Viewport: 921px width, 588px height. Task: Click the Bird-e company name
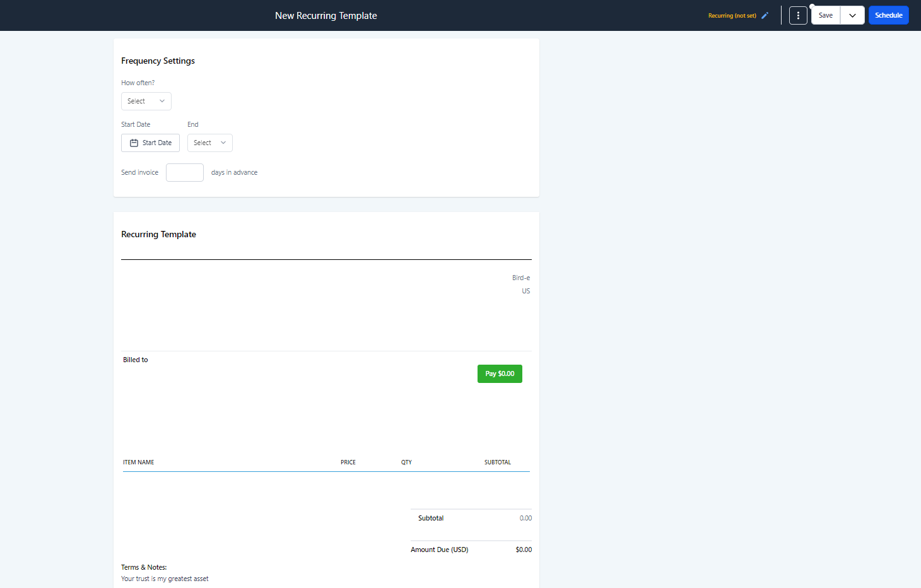521,278
